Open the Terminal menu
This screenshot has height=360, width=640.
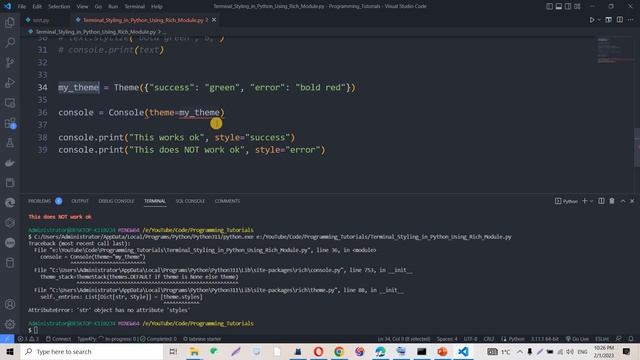(x=134, y=7)
